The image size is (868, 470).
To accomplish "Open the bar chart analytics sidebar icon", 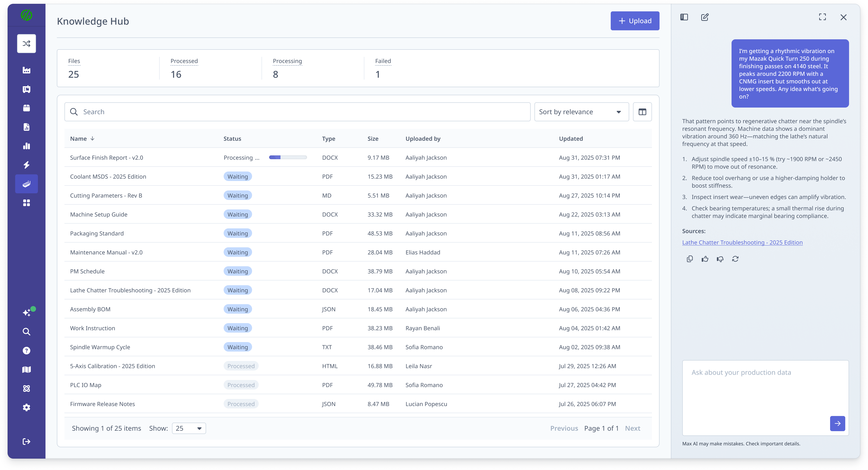I will point(27,146).
